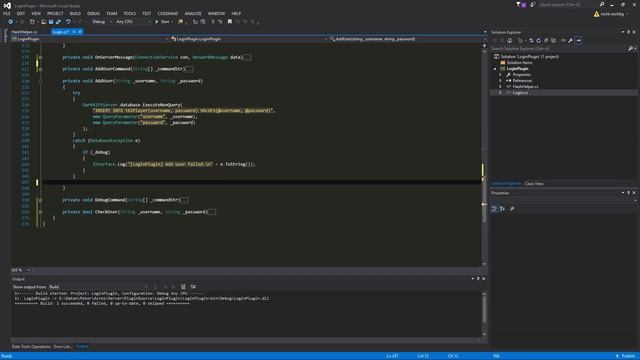Click the Refresh icon in Solution Explorer
This screenshot has width=640, height=360.
coord(538,40)
